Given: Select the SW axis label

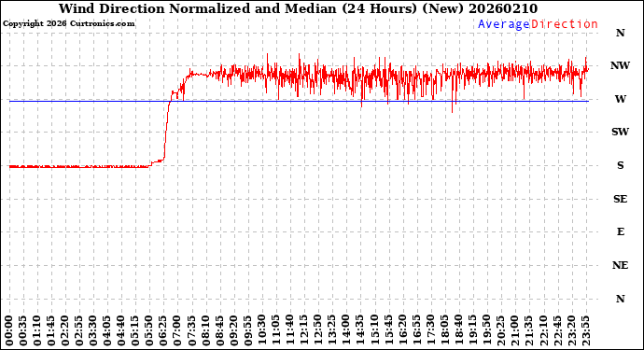Looking at the screenshot, I should [x=620, y=132].
